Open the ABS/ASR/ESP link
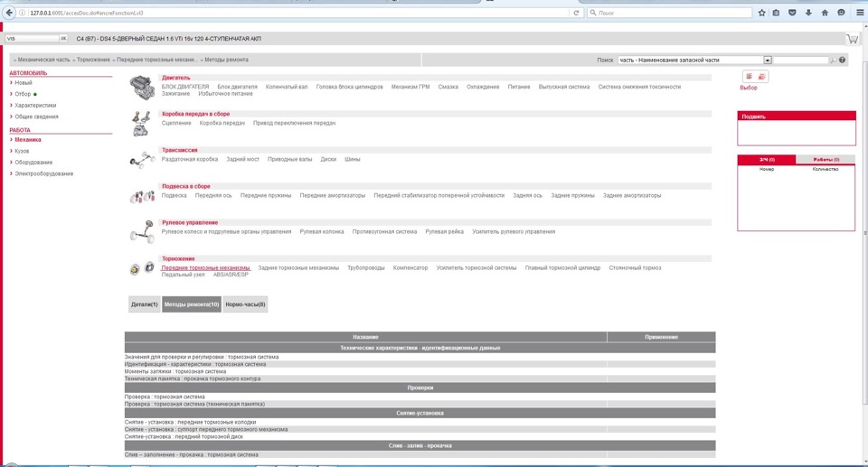This screenshot has width=868, height=467. click(x=231, y=275)
